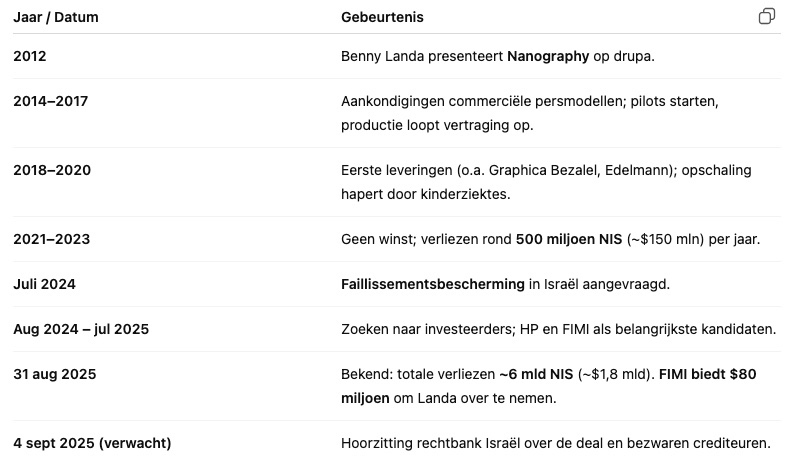The image size is (797, 471).
Task: Copy the table using the copy icon
Action: coord(767,16)
